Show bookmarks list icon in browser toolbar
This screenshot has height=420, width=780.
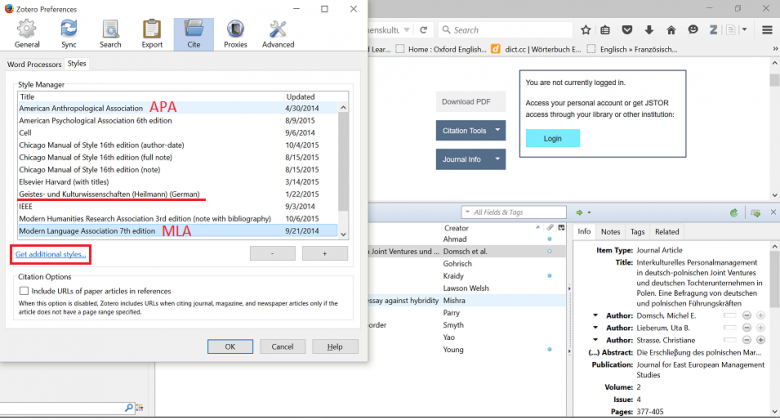[x=605, y=30]
